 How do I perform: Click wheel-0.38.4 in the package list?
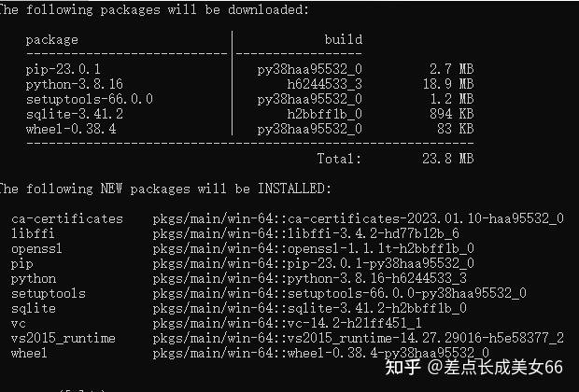tap(71, 129)
